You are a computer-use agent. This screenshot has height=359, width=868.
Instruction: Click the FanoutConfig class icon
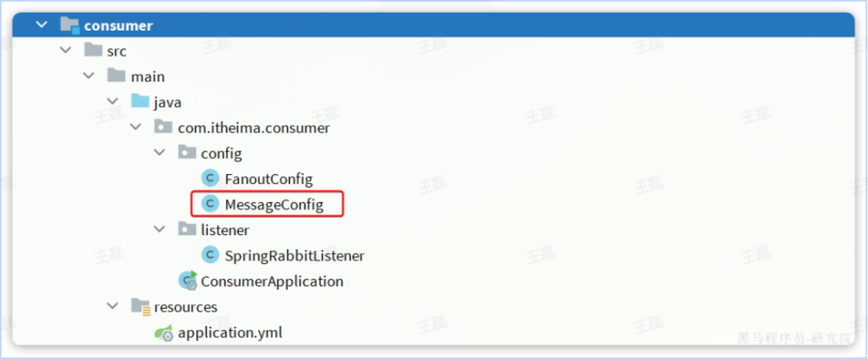210,178
